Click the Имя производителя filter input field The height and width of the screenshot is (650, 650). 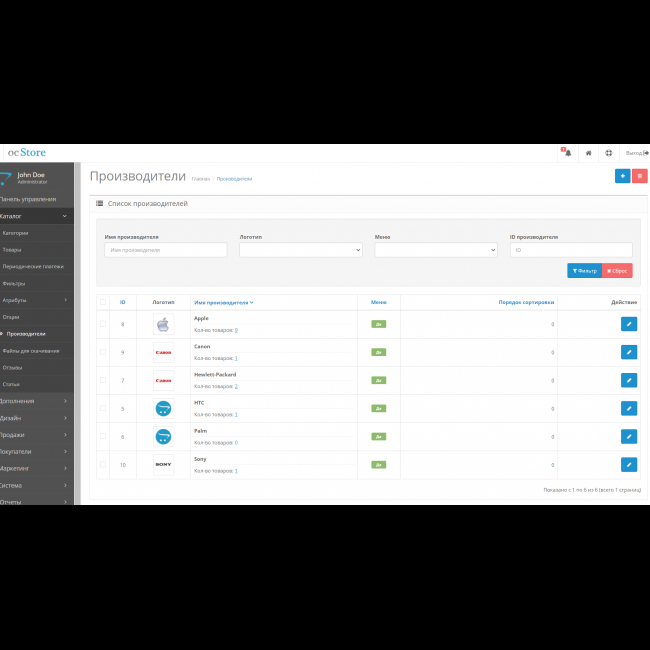tap(165, 250)
